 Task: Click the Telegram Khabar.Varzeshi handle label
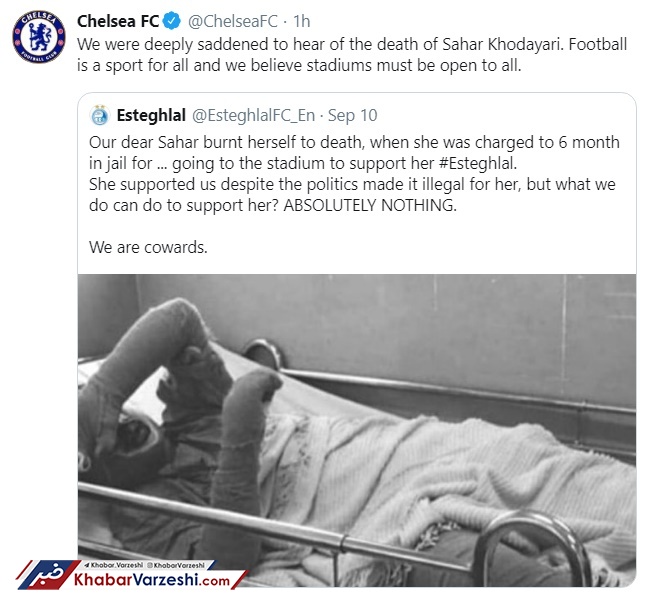114,565
